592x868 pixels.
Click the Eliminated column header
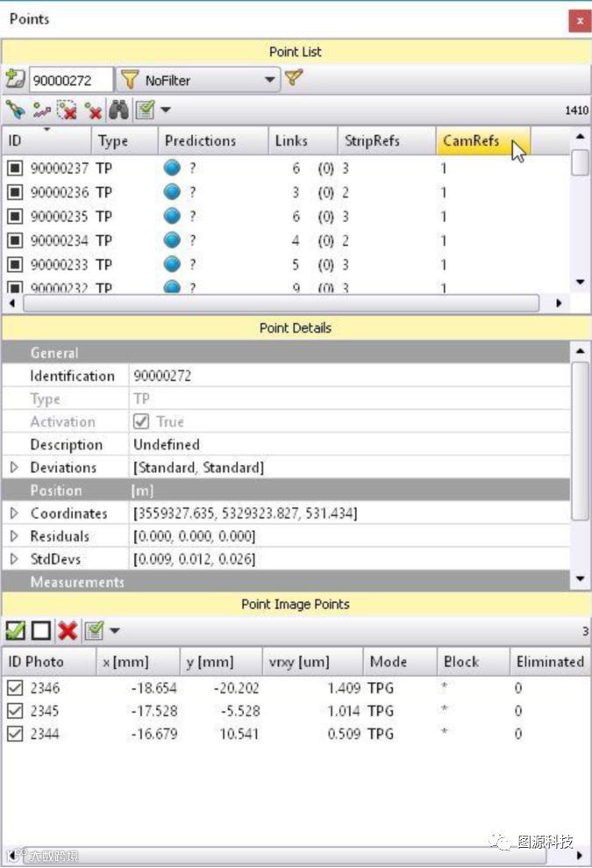point(549,662)
